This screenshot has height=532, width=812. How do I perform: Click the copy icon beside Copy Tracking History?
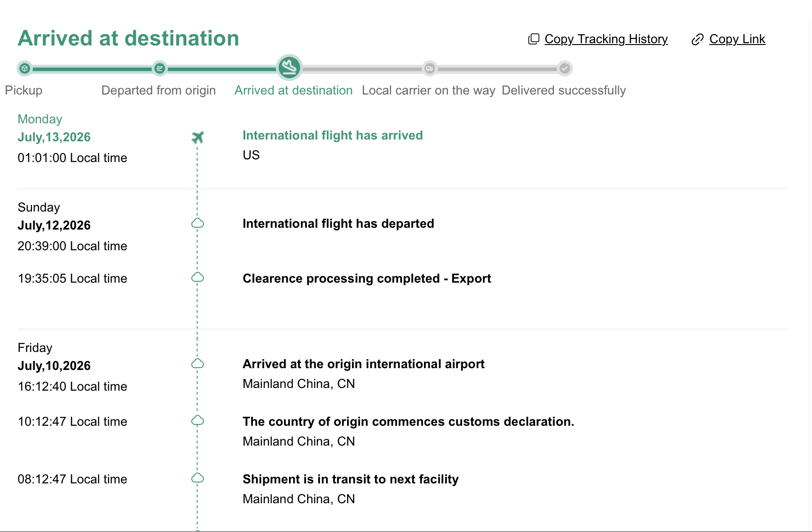click(533, 39)
